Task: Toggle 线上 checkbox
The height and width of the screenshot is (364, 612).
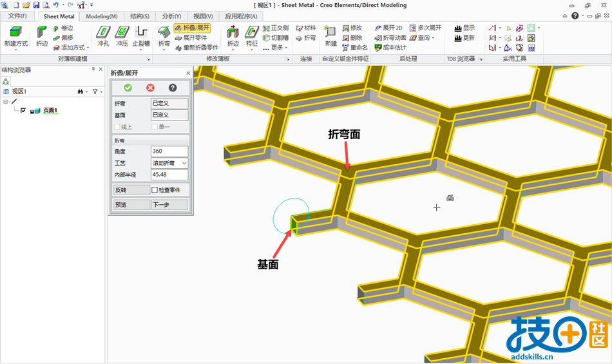Action: tap(117, 127)
